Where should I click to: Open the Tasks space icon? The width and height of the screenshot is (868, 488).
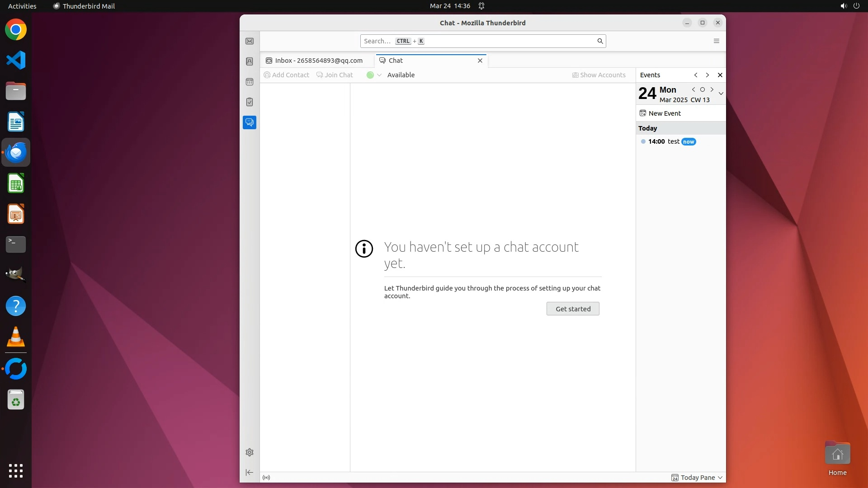click(250, 102)
